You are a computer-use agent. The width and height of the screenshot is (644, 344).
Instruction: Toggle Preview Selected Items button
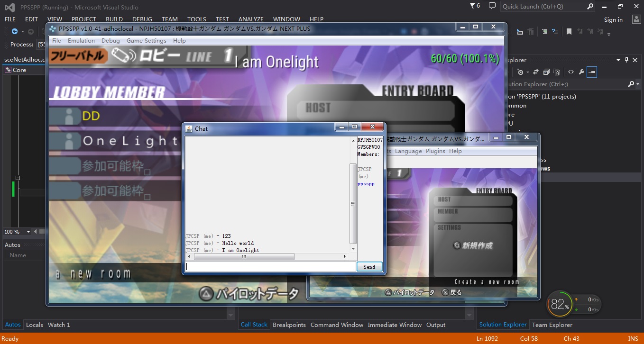coord(592,72)
